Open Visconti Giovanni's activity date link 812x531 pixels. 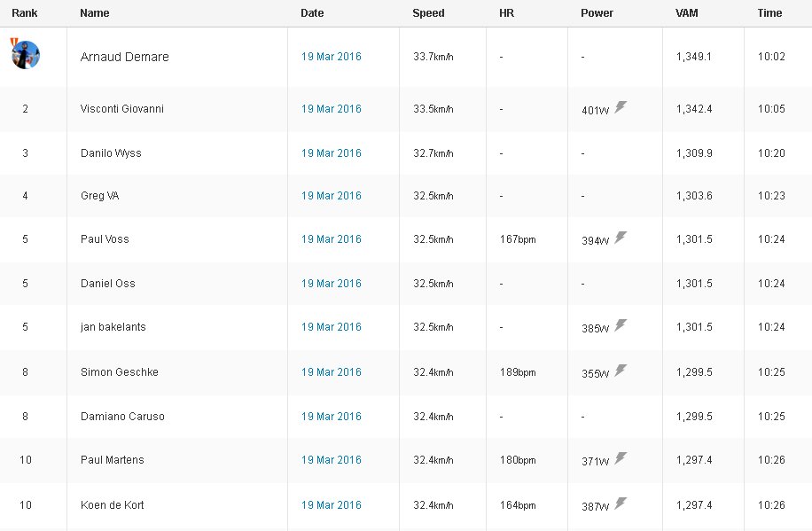[x=331, y=109]
